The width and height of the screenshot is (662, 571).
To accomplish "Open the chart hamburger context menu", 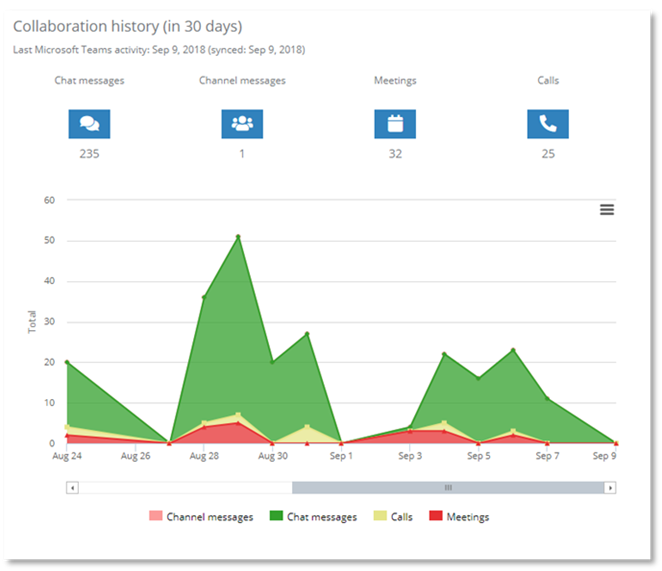I will coord(607,210).
